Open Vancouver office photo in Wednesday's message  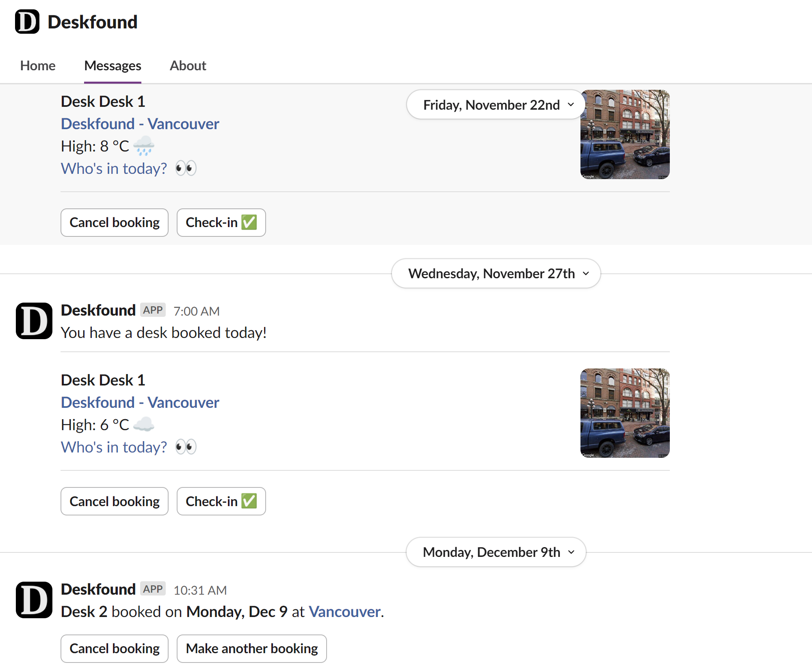(x=625, y=413)
